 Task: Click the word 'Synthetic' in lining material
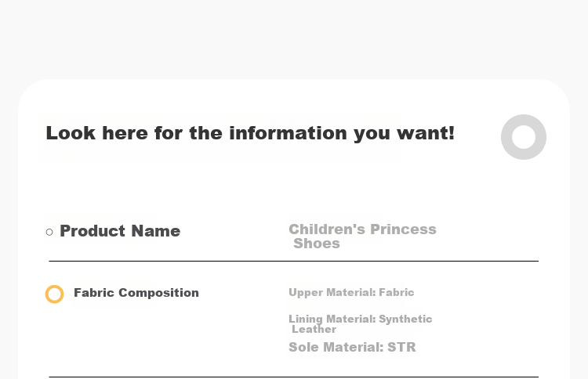(x=405, y=319)
